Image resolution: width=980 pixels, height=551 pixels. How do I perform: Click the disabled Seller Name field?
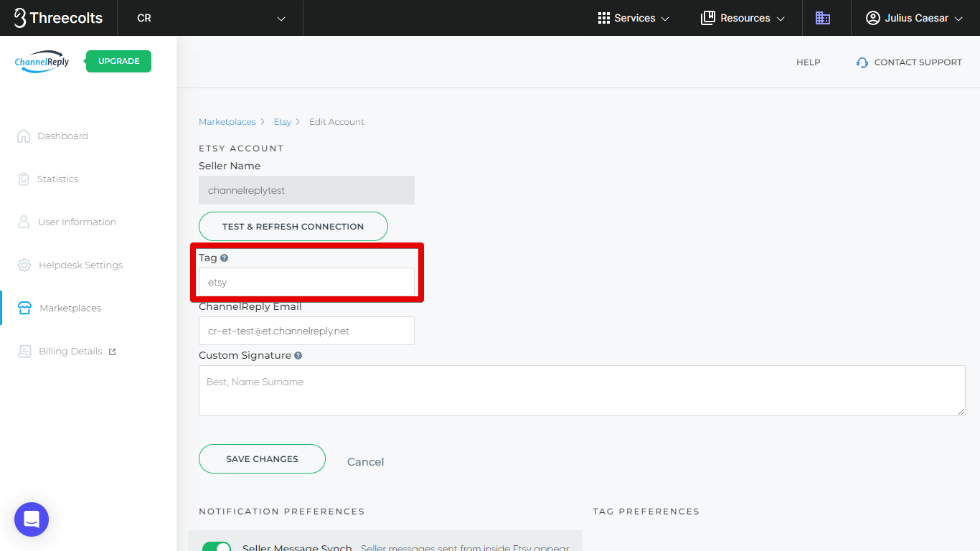[x=306, y=190]
